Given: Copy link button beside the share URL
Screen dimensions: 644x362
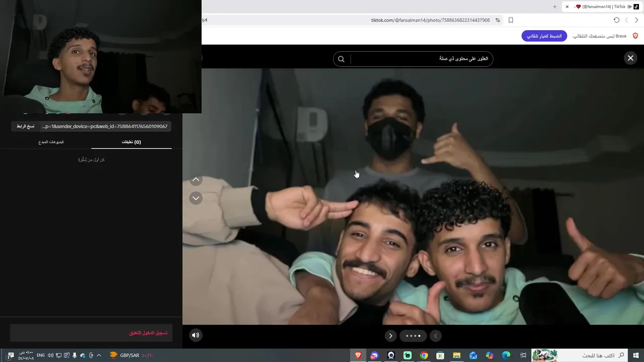Looking at the screenshot, I should [25, 126].
